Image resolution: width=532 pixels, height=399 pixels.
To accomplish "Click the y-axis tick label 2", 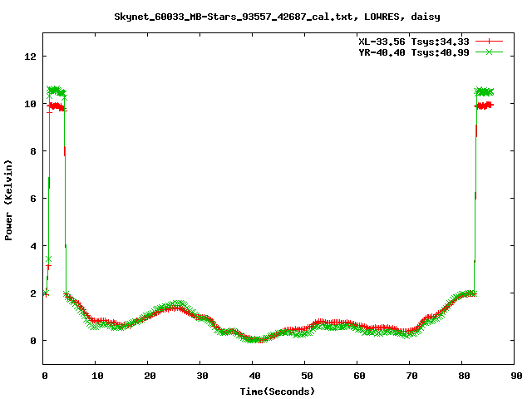I will click(33, 293).
